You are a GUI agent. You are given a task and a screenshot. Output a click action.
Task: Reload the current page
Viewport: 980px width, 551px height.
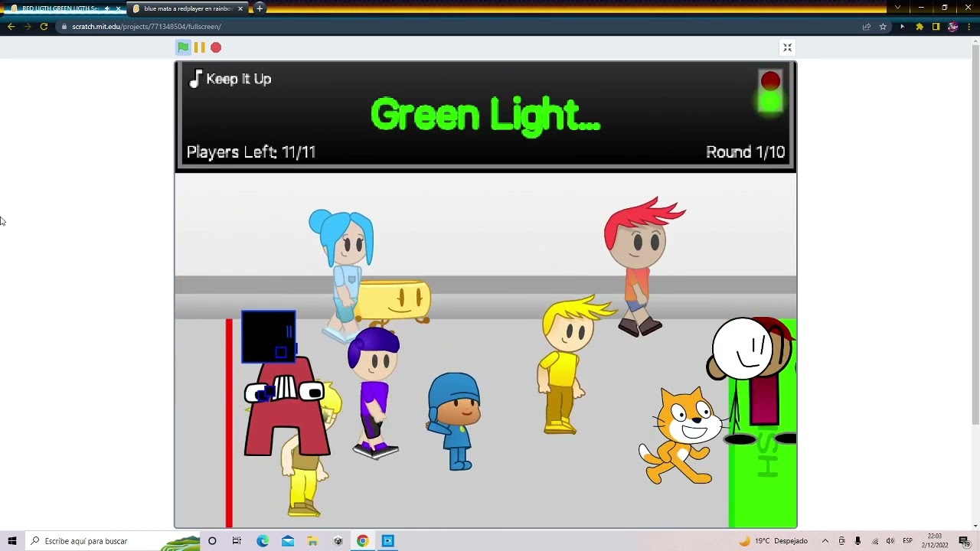(44, 27)
